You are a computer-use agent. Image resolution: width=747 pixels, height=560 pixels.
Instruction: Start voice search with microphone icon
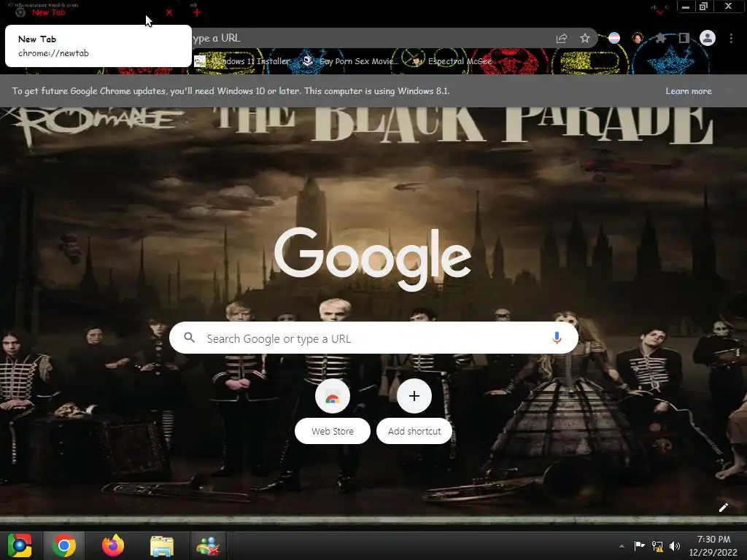557,338
